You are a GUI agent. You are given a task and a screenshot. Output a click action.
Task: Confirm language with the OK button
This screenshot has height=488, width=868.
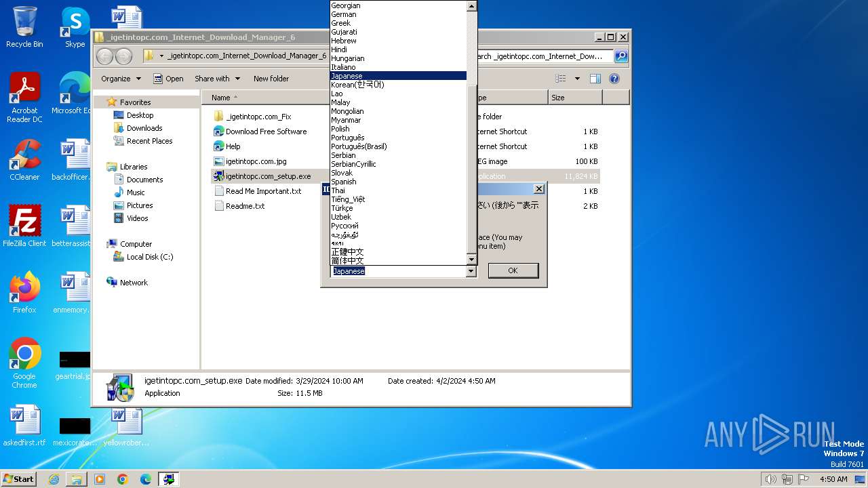[513, 270]
